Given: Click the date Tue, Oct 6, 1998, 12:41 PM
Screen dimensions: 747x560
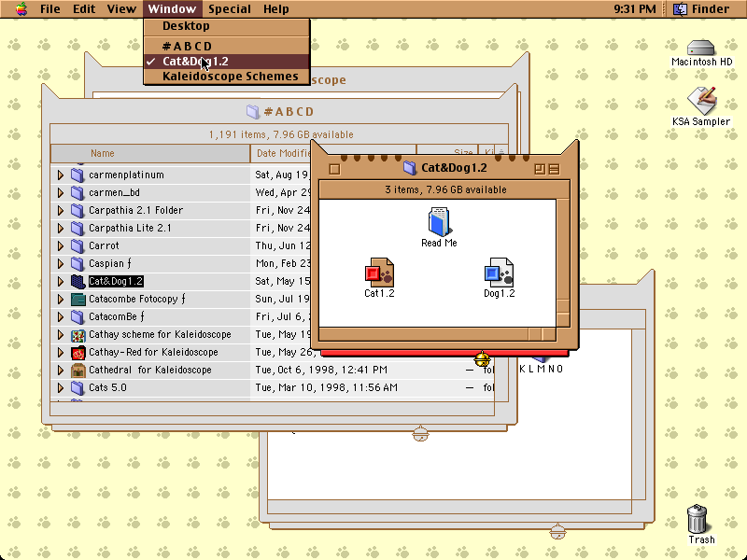Looking at the screenshot, I should pyautogui.click(x=320, y=370).
